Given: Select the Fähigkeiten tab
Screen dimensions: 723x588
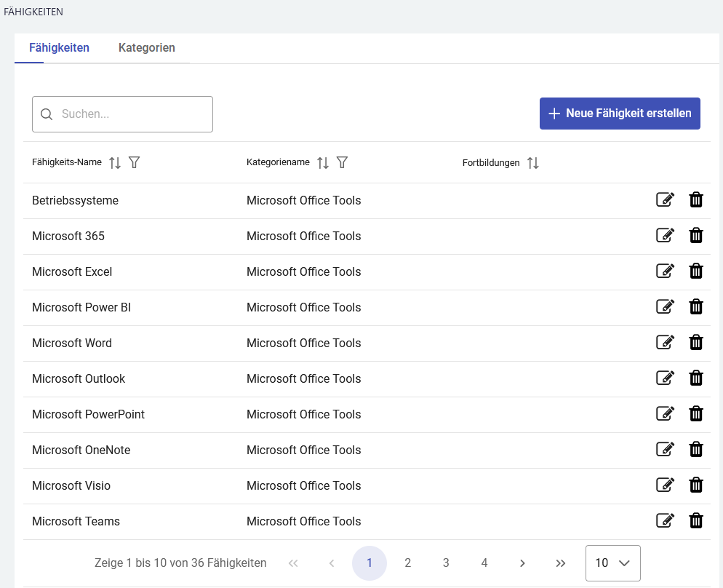Looking at the screenshot, I should pyautogui.click(x=59, y=48).
